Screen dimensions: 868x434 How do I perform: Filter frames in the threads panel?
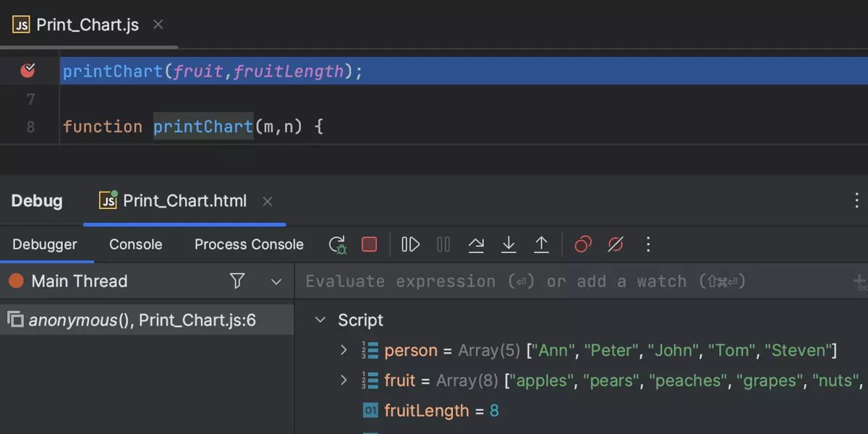pyautogui.click(x=238, y=281)
